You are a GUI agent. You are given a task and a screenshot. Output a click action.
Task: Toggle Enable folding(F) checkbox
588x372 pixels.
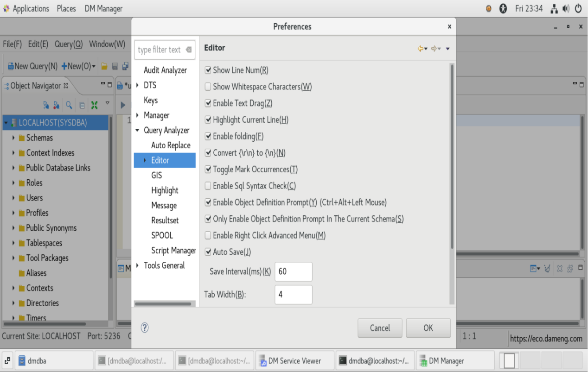pyautogui.click(x=208, y=136)
